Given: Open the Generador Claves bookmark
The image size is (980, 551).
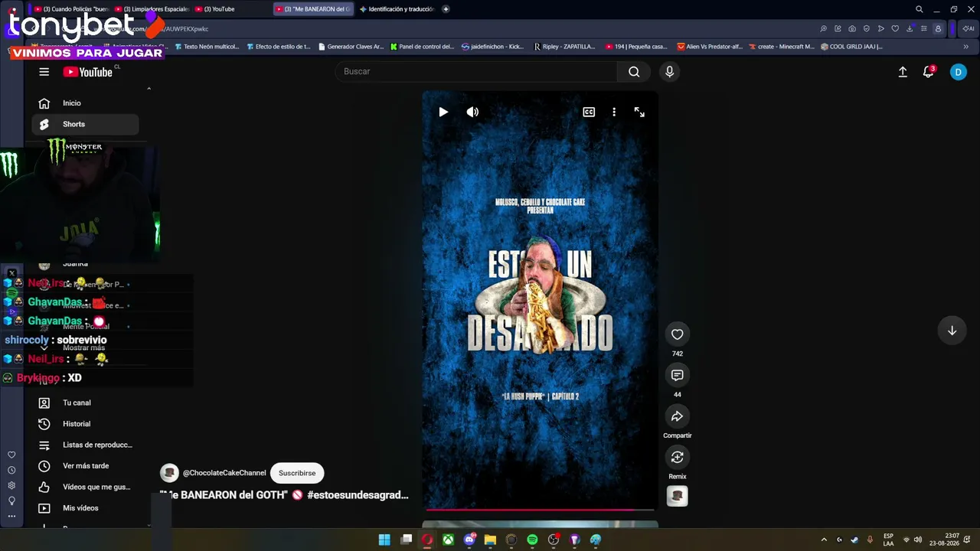Looking at the screenshot, I should click(x=351, y=47).
